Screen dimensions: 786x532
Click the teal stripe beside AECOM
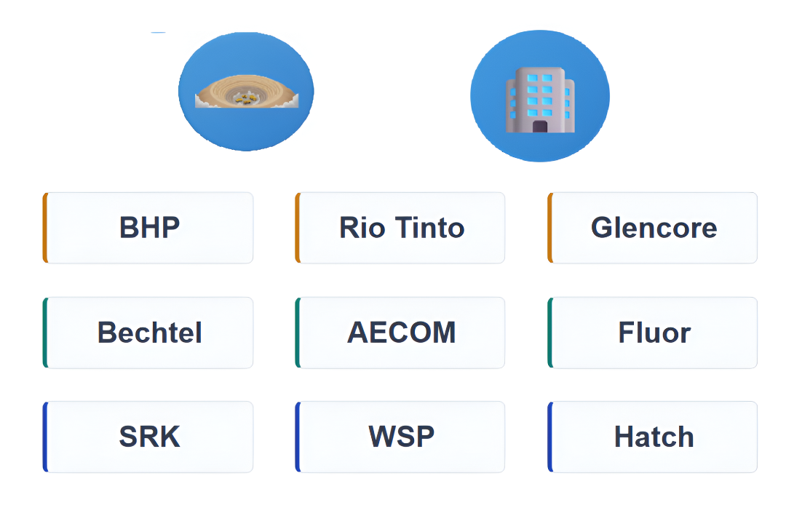(x=298, y=333)
